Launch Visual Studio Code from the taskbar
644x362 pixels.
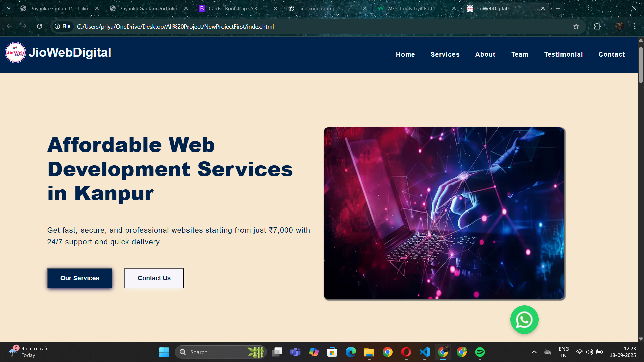tap(425, 352)
